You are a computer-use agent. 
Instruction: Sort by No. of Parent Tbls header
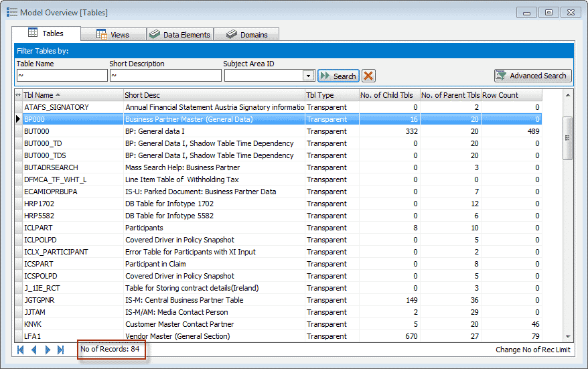[450, 95]
